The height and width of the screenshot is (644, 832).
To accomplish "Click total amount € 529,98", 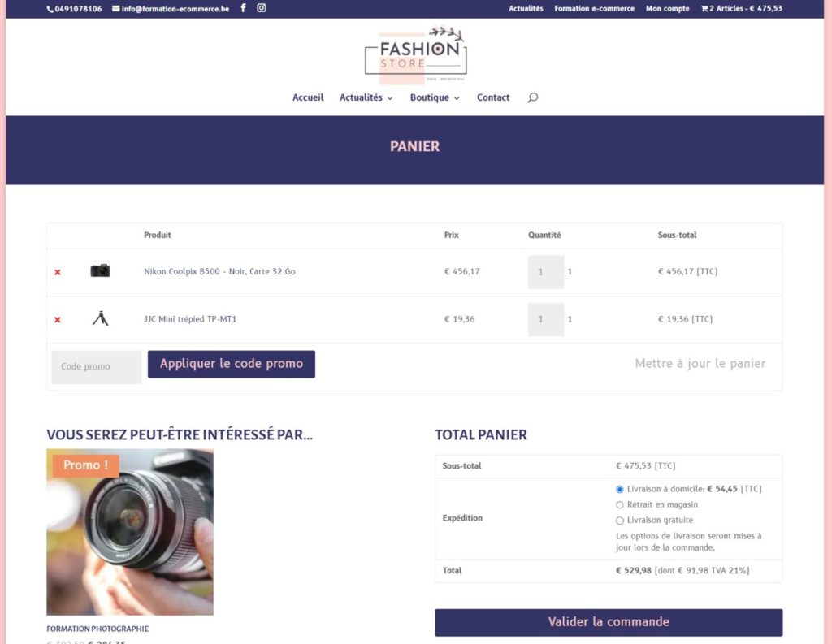I will pyautogui.click(x=634, y=571).
